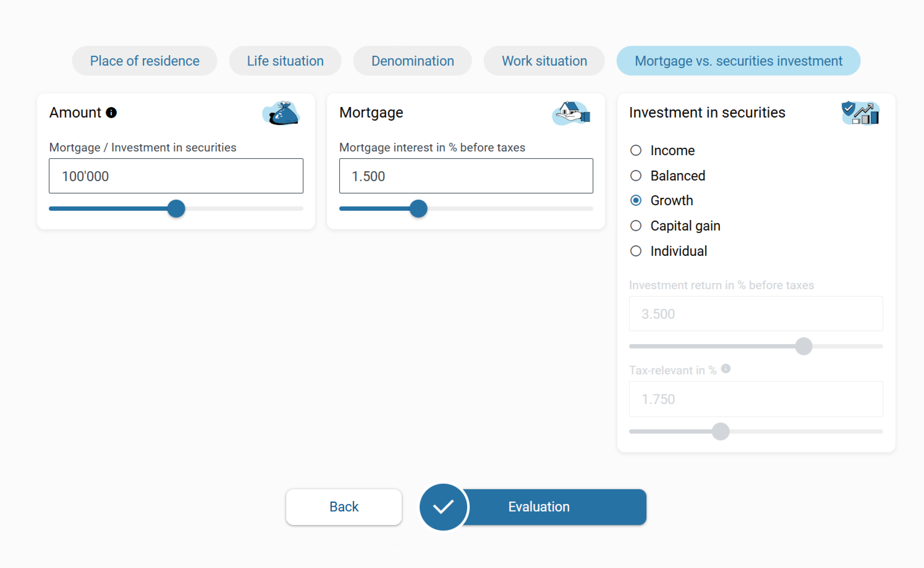
Task: Click the Amount info icon
Action: point(111,112)
